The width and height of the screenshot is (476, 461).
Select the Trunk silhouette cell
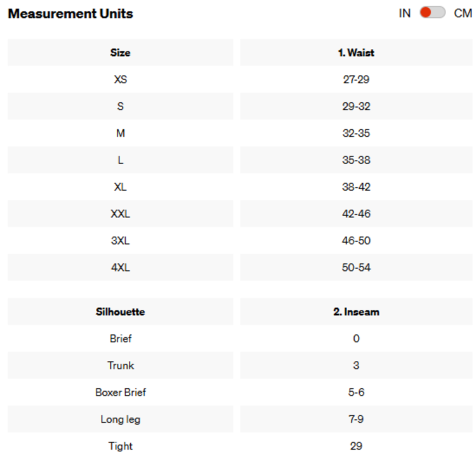point(120,365)
